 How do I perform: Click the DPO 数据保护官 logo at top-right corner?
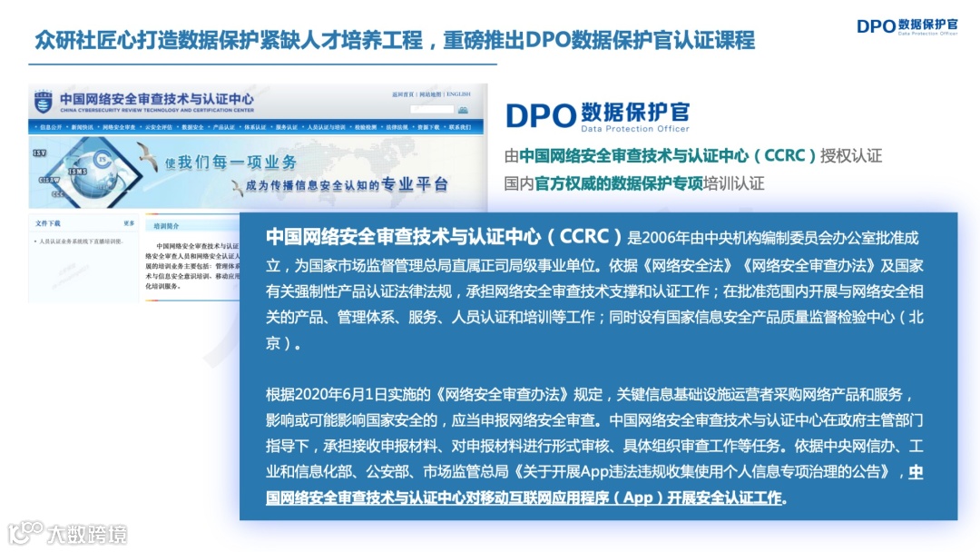[x=906, y=26]
